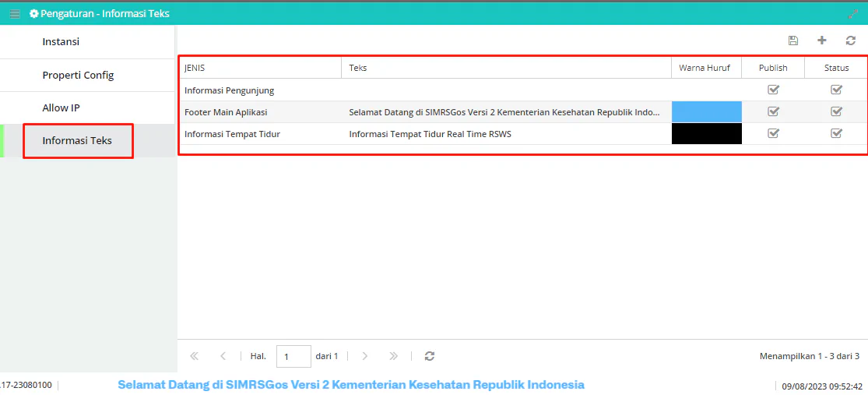Select the Properti Config tab
Viewport: 868px width, 395px height.
coord(88,76)
